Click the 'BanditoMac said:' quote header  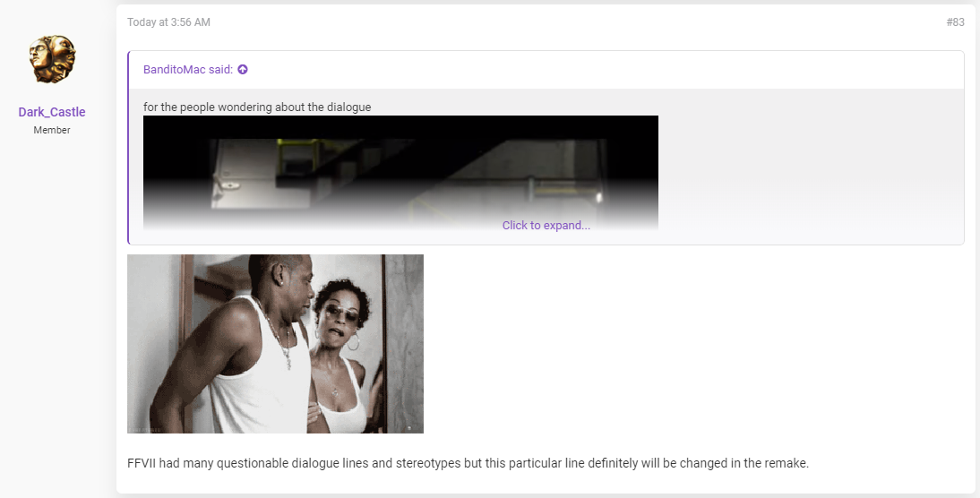pos(187,69)
